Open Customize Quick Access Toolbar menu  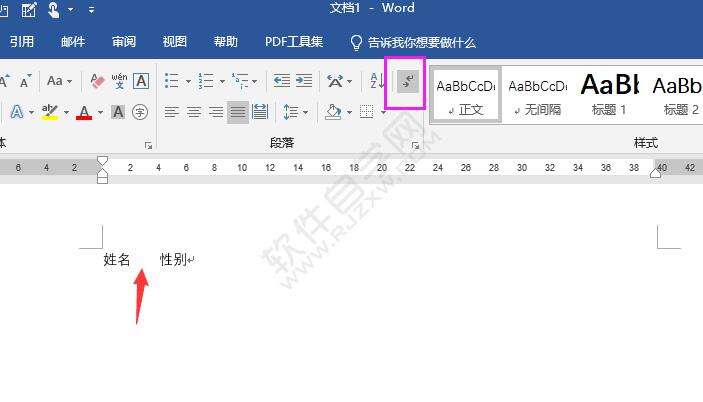(x=91, y=9)
